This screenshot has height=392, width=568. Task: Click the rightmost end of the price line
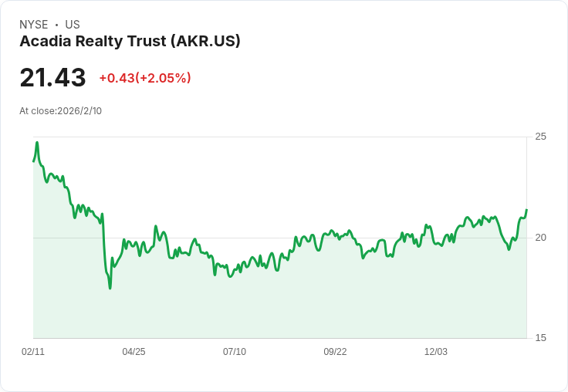[x=526, y=210]
